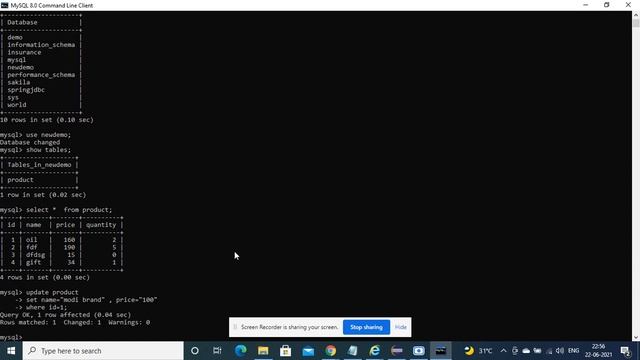
Task: Click 'Rows matched: 1 Changed: 1' line
Action: (x=75, y=322)
